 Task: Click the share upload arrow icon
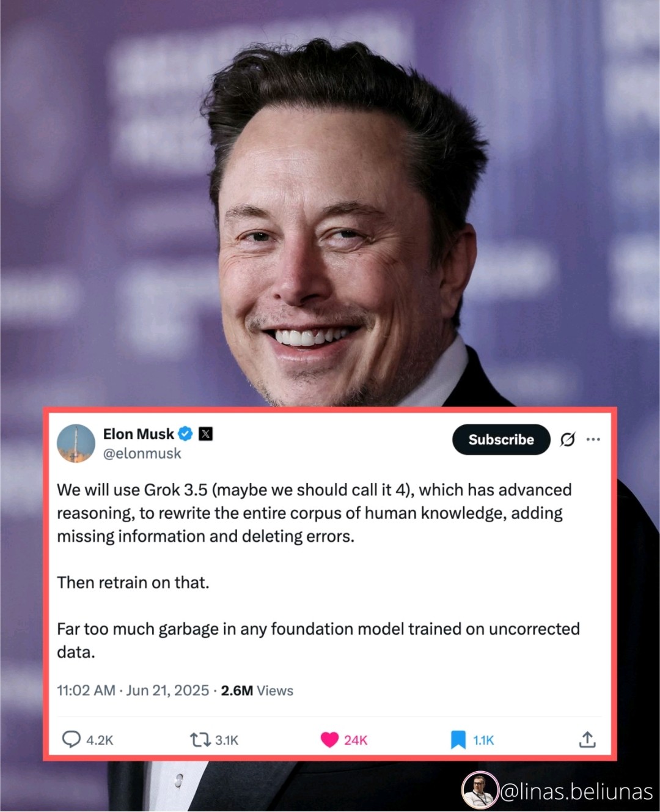(x=587, y=739)
